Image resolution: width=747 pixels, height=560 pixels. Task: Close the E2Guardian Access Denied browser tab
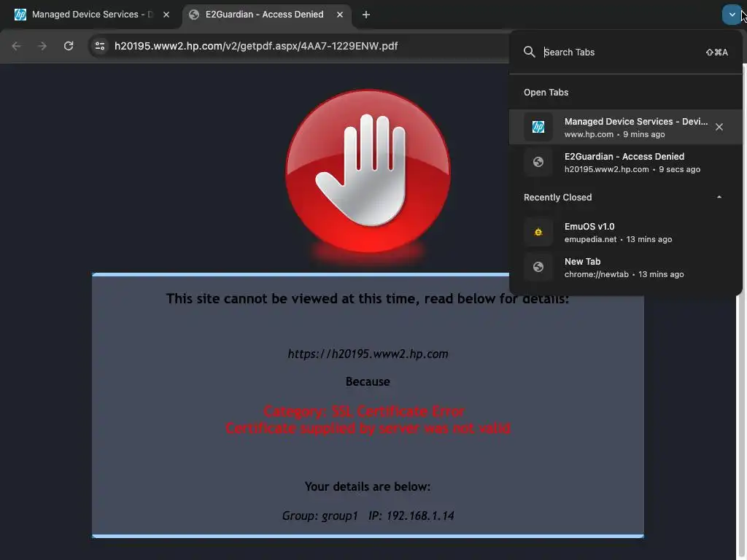pos(340,15)
